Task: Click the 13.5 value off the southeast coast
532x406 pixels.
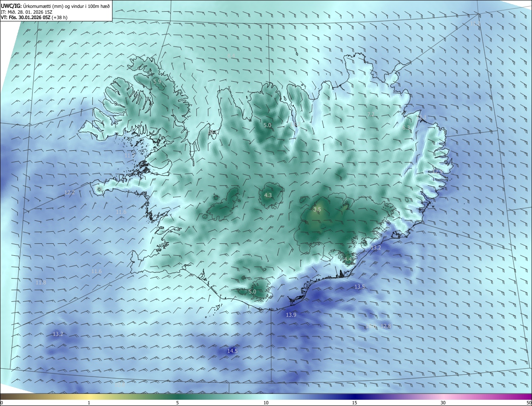Action: pyautogui.click(x=360, y=286)
